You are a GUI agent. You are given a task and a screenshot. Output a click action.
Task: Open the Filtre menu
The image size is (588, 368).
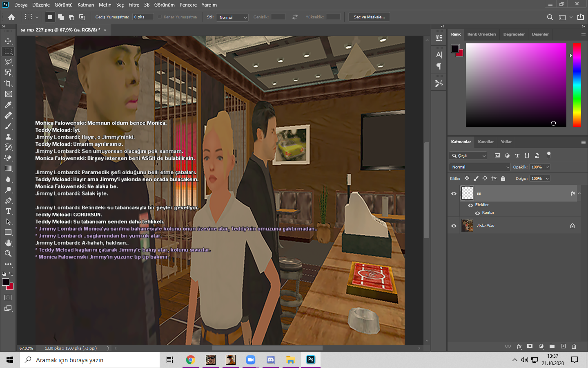pyautogui.click(x=134, y=5)
